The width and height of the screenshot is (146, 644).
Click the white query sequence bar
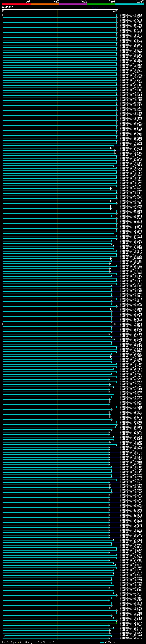click(60, 9)
